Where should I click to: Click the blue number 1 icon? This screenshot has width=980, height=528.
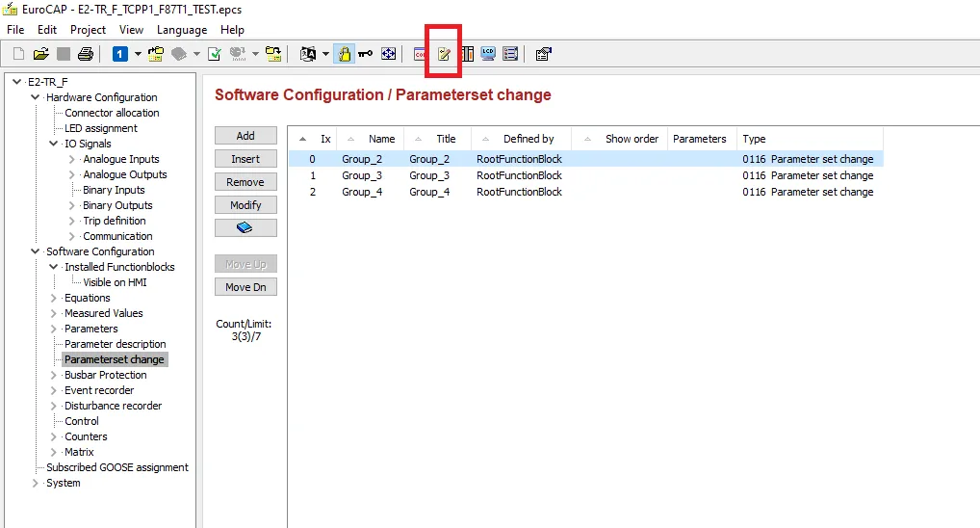[x=120, y=54]
